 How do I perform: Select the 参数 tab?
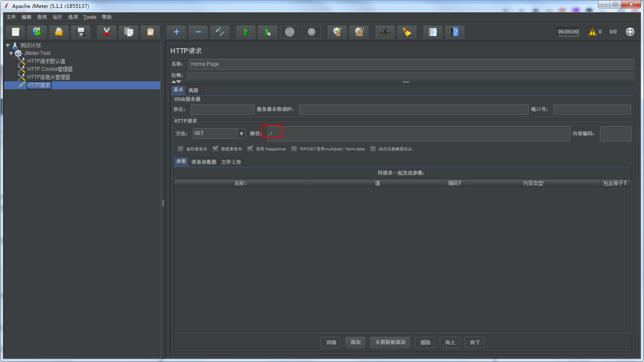(181, 161)
